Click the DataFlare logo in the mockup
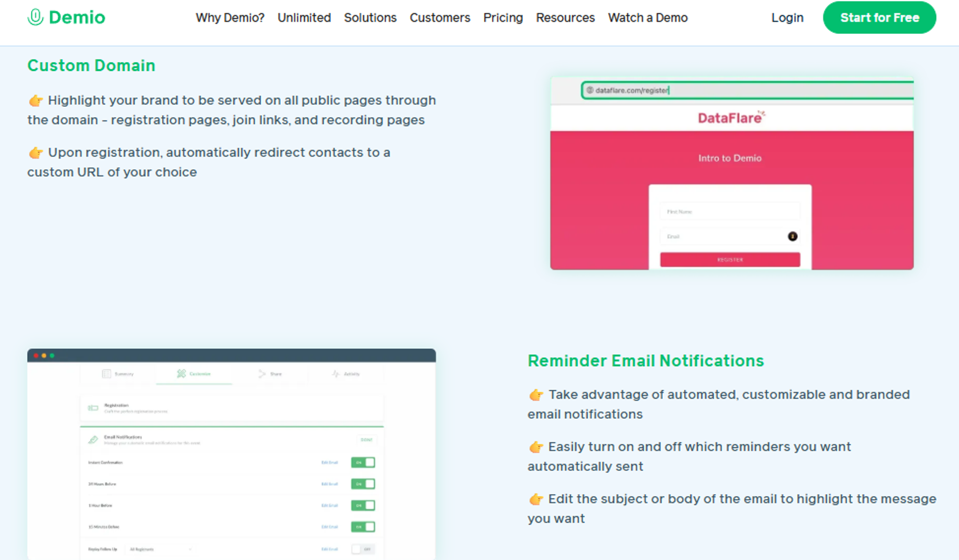 (731, 118)
